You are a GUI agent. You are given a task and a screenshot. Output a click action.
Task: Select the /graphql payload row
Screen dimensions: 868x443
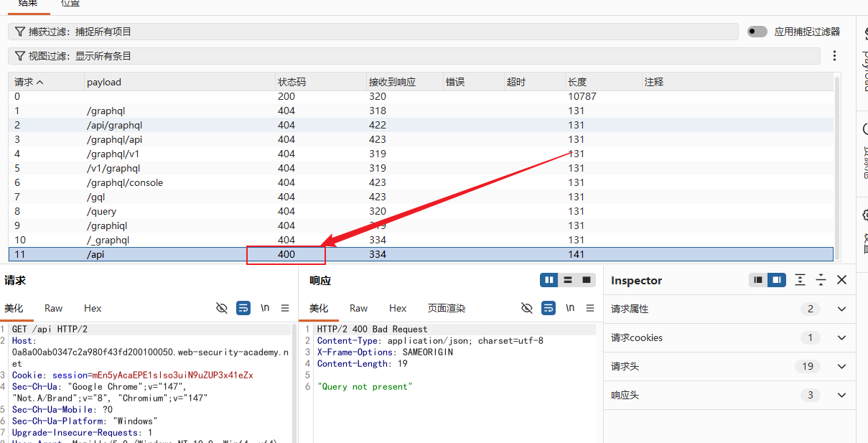coord(421,111)
